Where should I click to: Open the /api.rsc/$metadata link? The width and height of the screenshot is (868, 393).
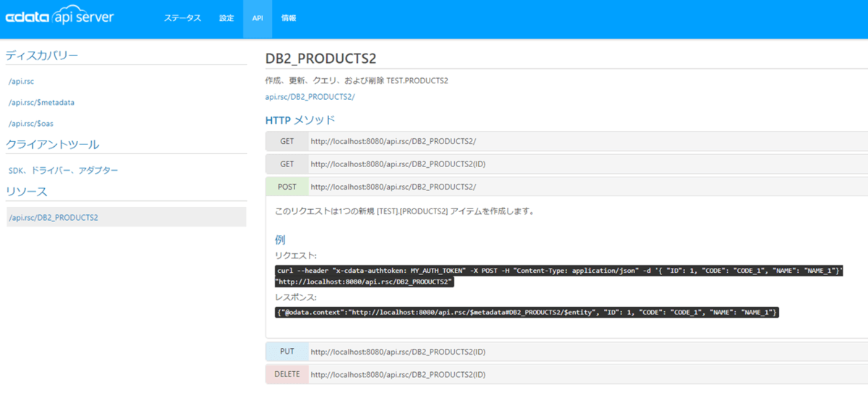41,102
